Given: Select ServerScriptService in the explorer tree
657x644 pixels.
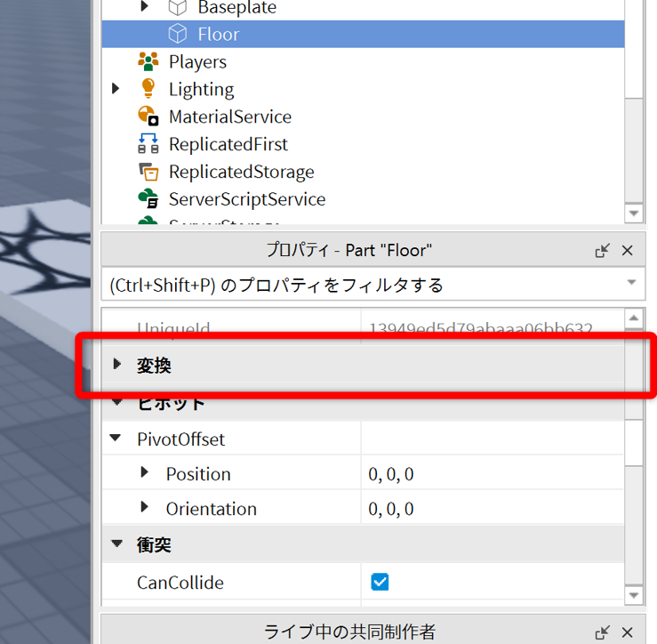Looking at the screenshot, I should tap(246, 199).
